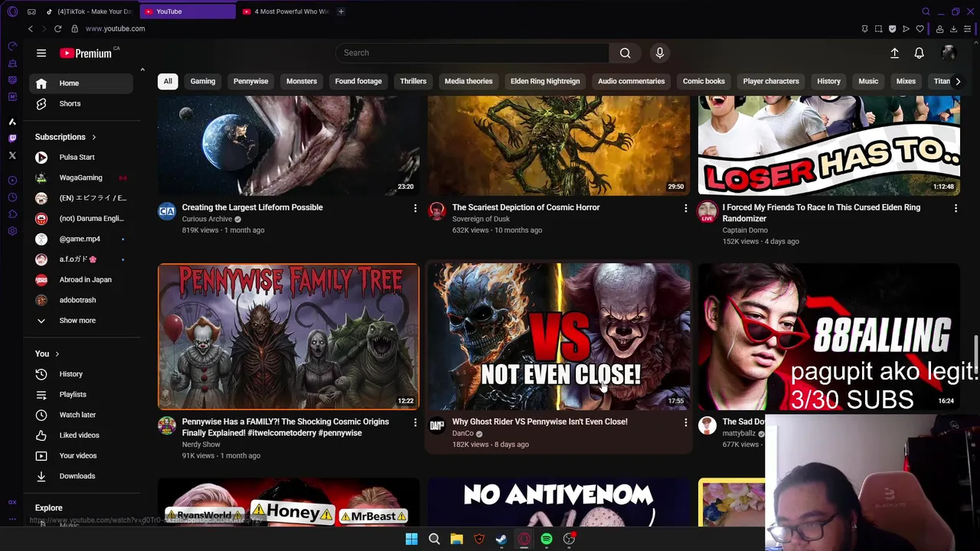Switch to the TikTok browser tab
Image resolution: width=980 pixels, height=551 pixels.
coord(89,11)
